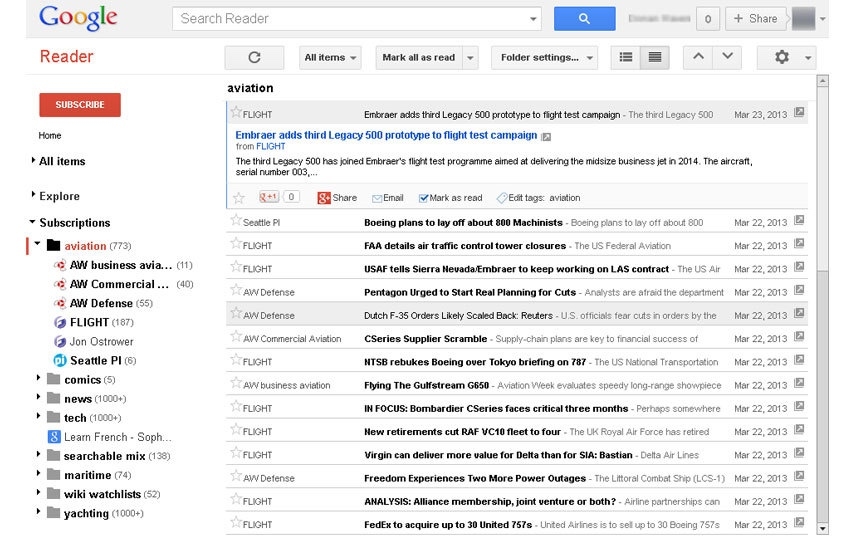Open Boeing layoff article in new window icon

[x=799, y=222]
